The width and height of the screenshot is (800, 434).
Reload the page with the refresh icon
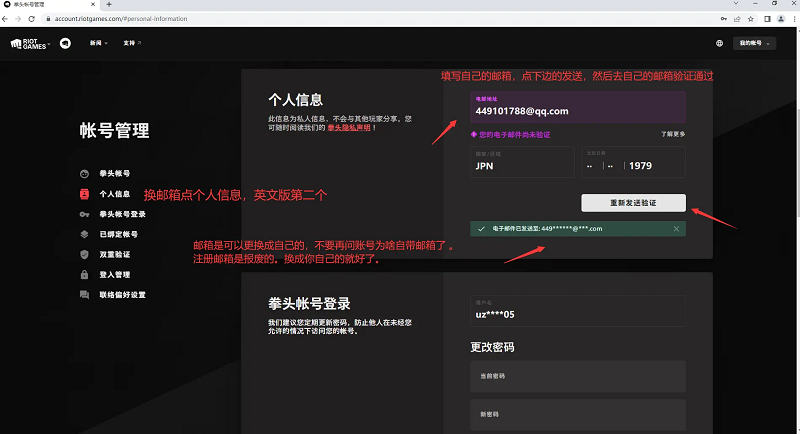(32, 19)
